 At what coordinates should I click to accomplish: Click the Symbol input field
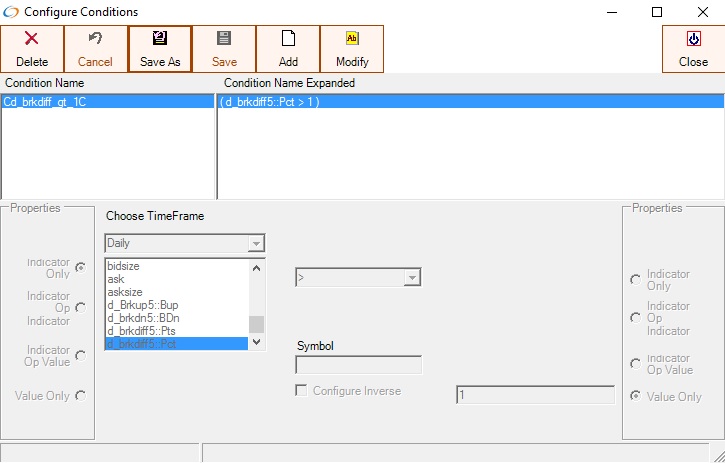click(x=359, y=365)
